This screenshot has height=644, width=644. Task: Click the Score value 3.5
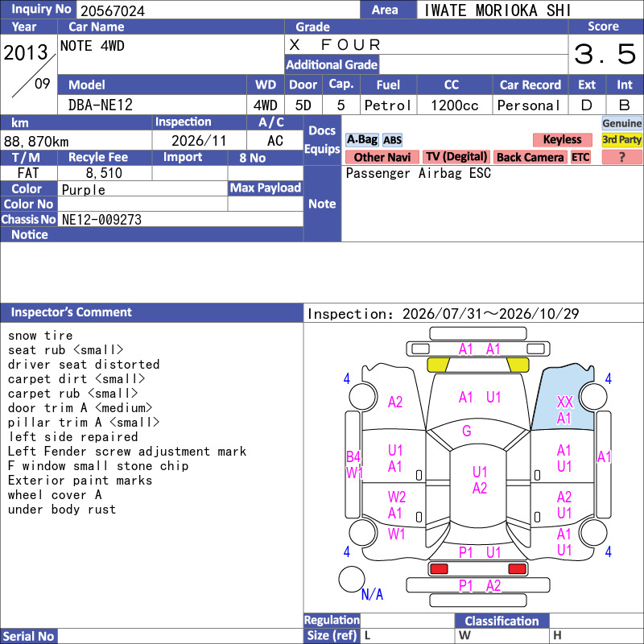[x=605, y=54]
